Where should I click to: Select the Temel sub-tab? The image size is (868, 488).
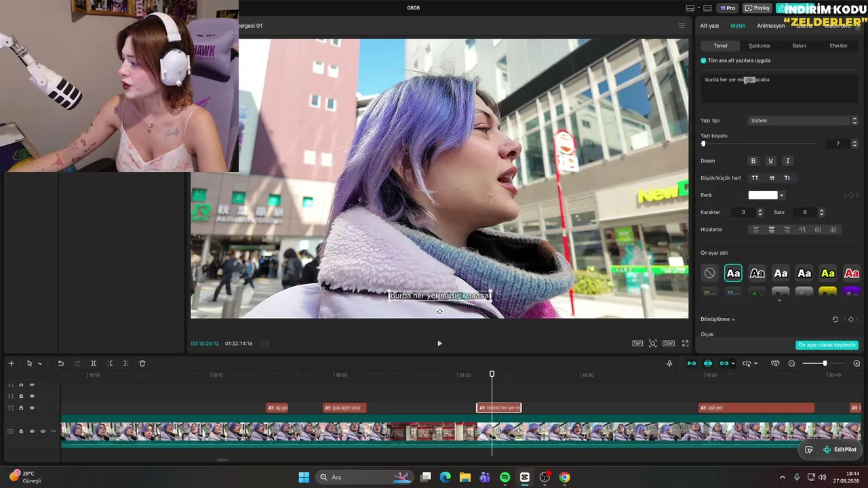tap(720, 46)
